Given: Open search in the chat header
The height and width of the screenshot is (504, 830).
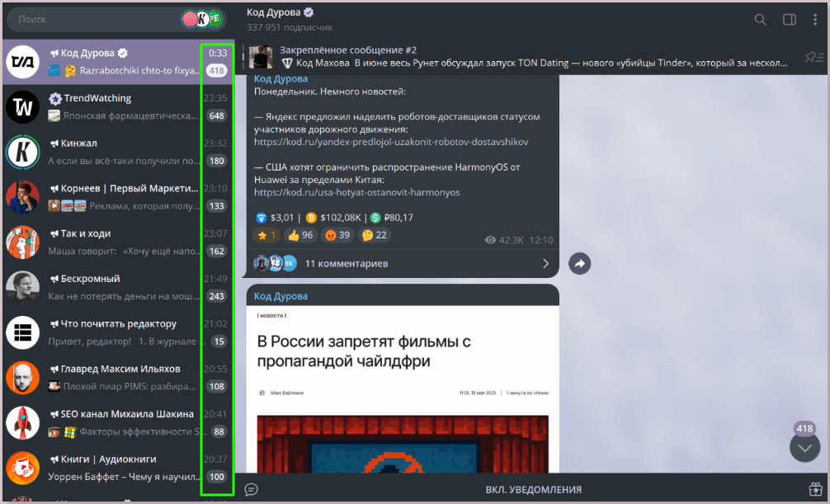Looking at the screenshot, I should coord(760,20).
